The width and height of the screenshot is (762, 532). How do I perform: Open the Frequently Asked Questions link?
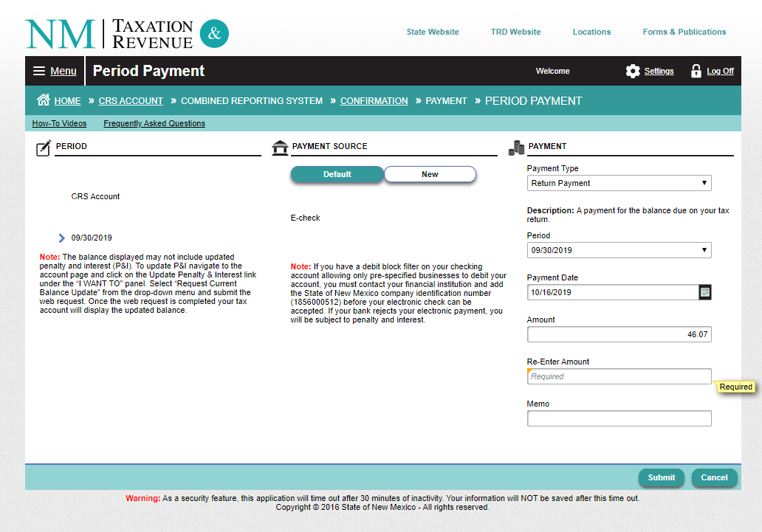(x=154, y=123)
